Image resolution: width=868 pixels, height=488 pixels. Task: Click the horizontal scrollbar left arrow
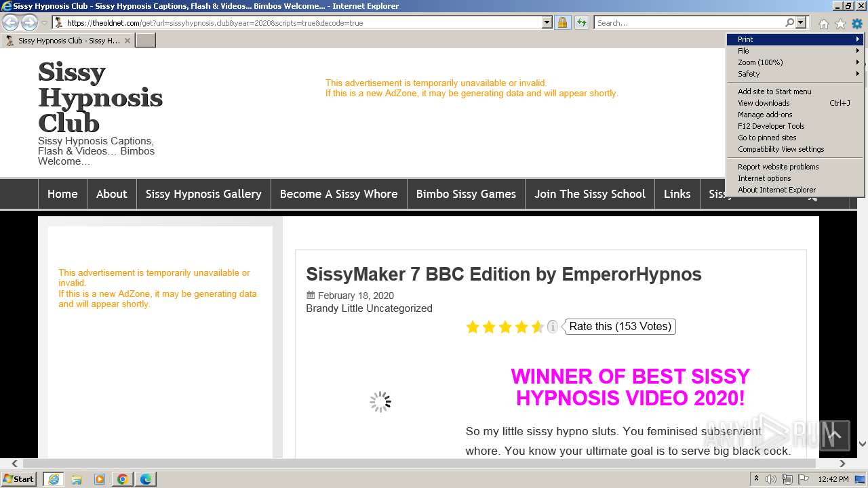pyautogui.click(x=15, y=464)
